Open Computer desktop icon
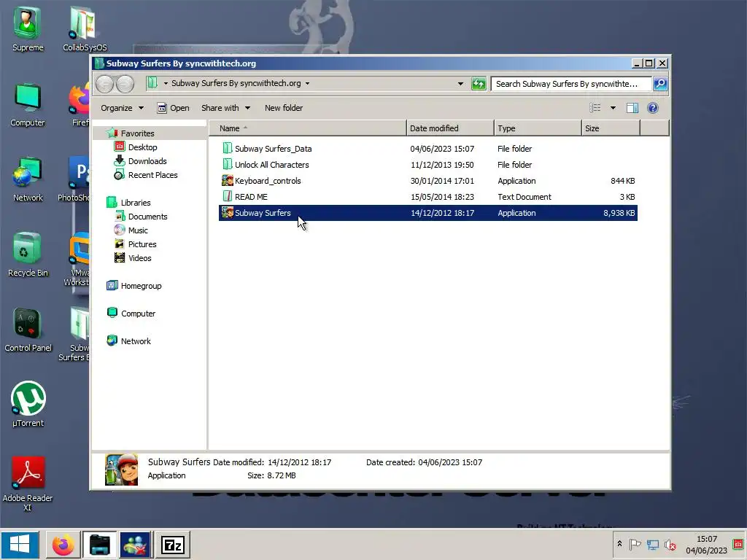The height and width of the screenshot is (560, 747). click(28, 105)
